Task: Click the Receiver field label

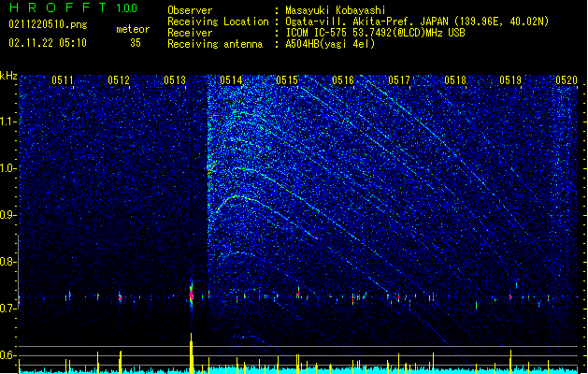Action: 190,33
